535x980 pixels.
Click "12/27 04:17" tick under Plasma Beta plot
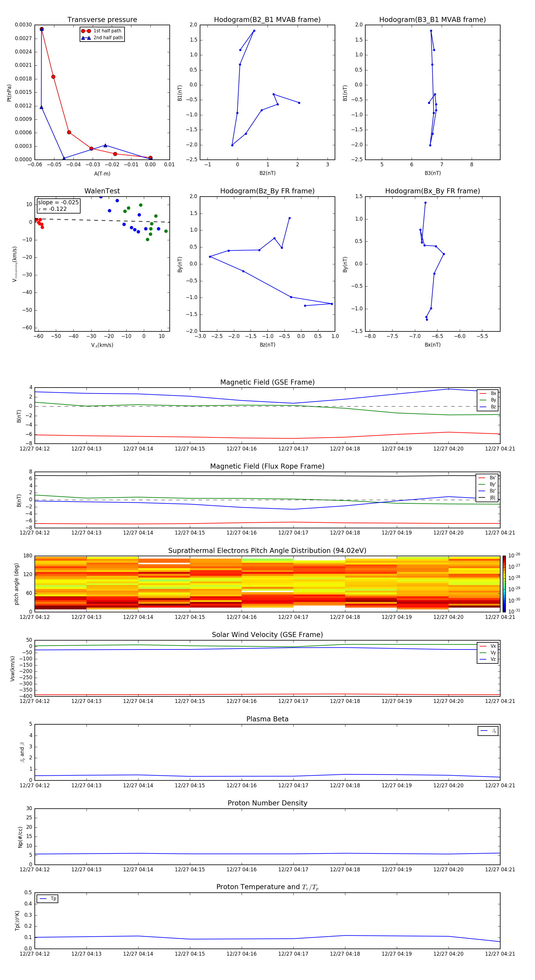click(293, 785)
